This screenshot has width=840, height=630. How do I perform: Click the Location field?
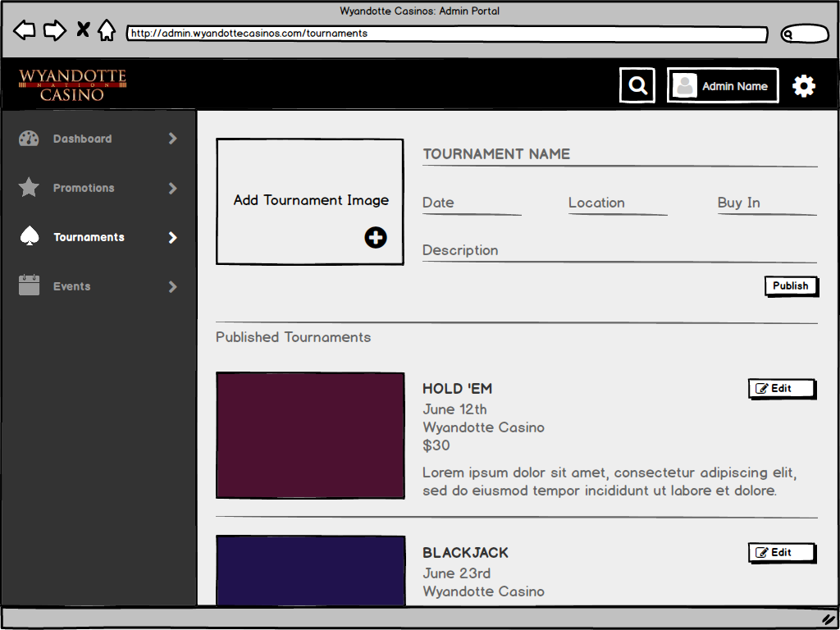tap(618, 203)
